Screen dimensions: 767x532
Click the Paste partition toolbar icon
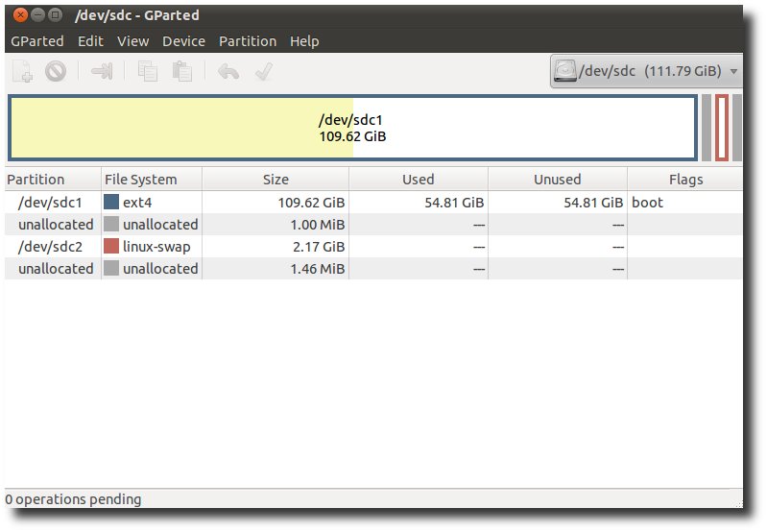pyautogui.click(x=182, y=71)
